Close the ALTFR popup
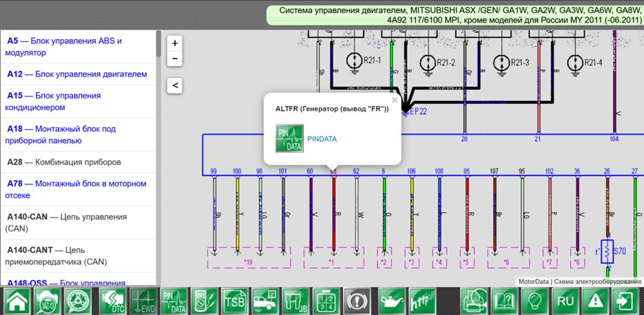The height and width of the screenshot is (315, 644). pyautogui.click(x=395, y=100)
